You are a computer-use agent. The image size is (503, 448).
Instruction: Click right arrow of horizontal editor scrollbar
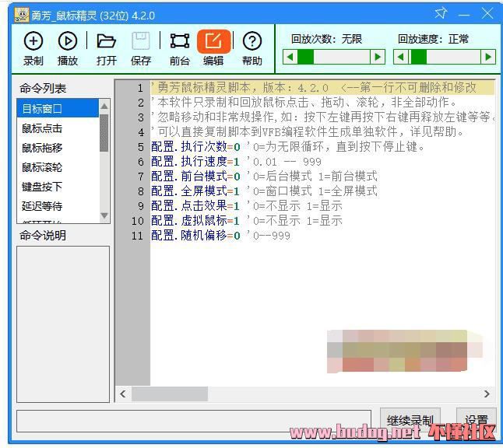coord(487,394)
